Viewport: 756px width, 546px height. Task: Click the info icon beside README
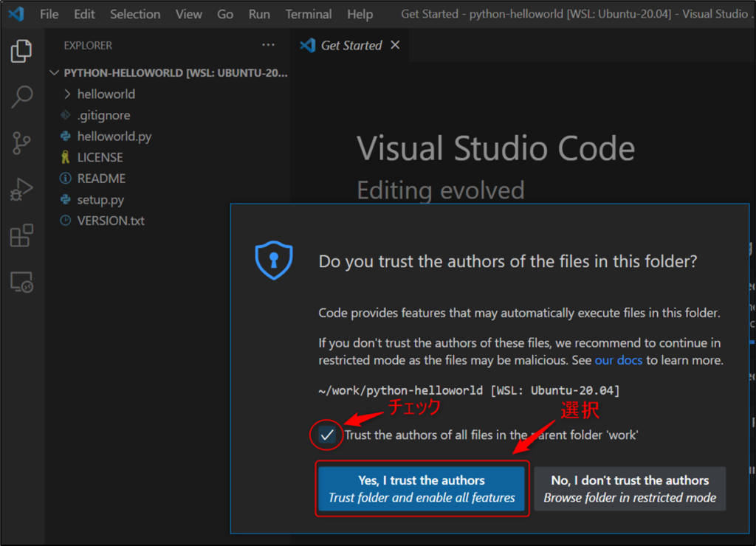coord(66,179)
